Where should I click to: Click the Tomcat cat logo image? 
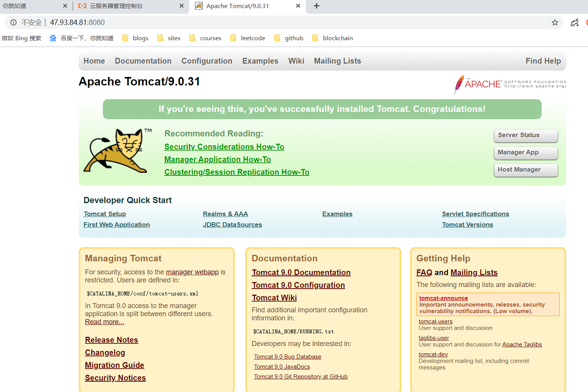tap(118, 150)
